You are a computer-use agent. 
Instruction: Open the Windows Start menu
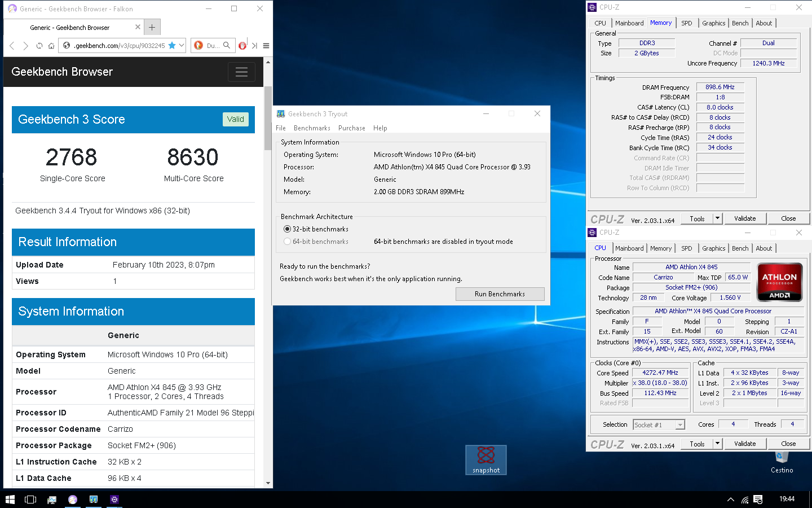point(10,500)
